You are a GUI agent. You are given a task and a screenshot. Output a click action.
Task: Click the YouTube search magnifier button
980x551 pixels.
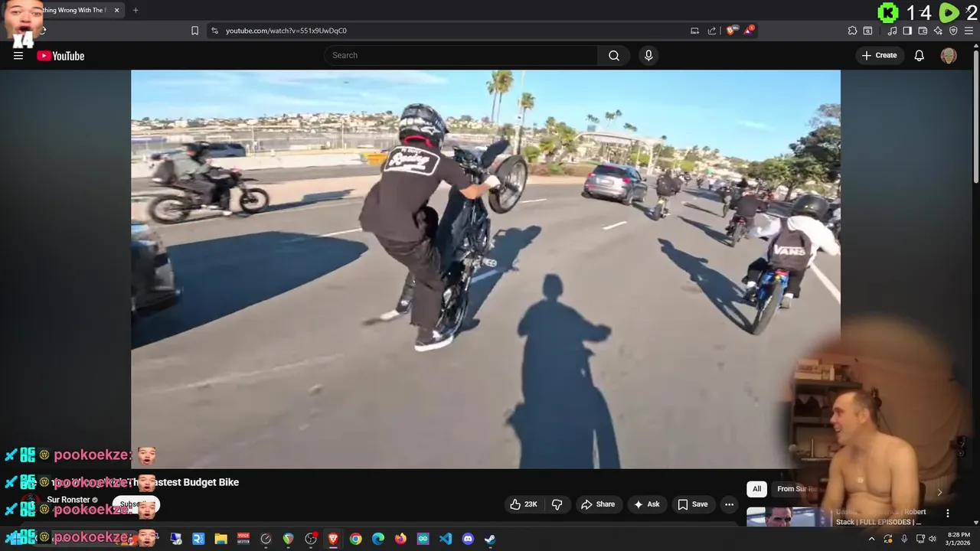click(614, 55)
